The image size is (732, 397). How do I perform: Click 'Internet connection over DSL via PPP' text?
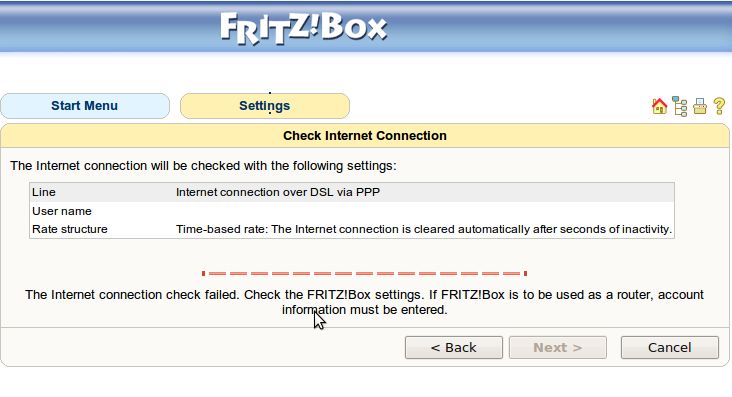[x=278, y=192]
